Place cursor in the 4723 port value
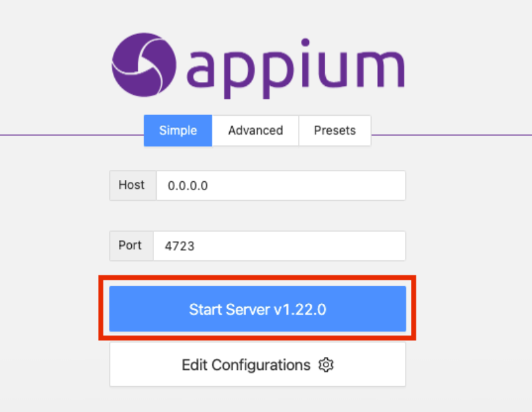Image resolution: width=532 pixels, height=412 pixels. [180, 246]
